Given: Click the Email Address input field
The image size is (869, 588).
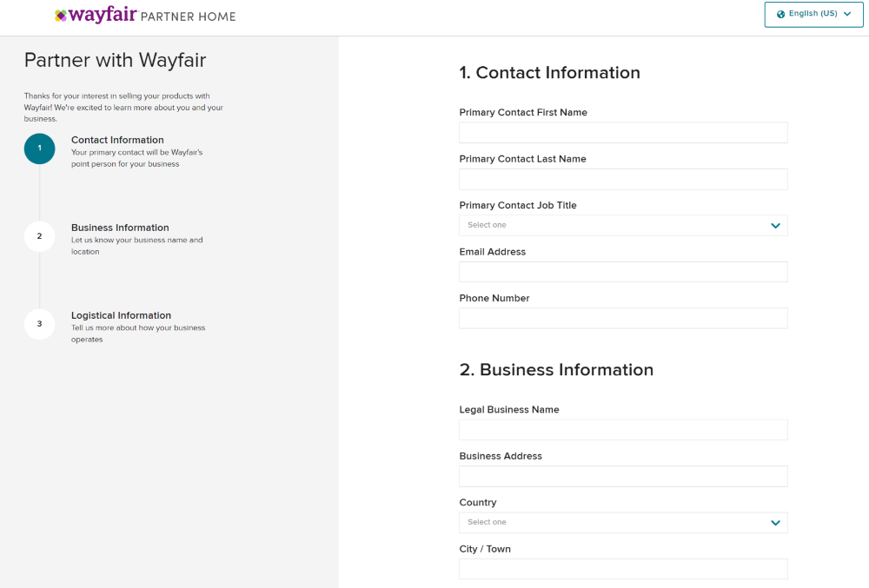Looking at the screenshot, I should coord(623,271).
